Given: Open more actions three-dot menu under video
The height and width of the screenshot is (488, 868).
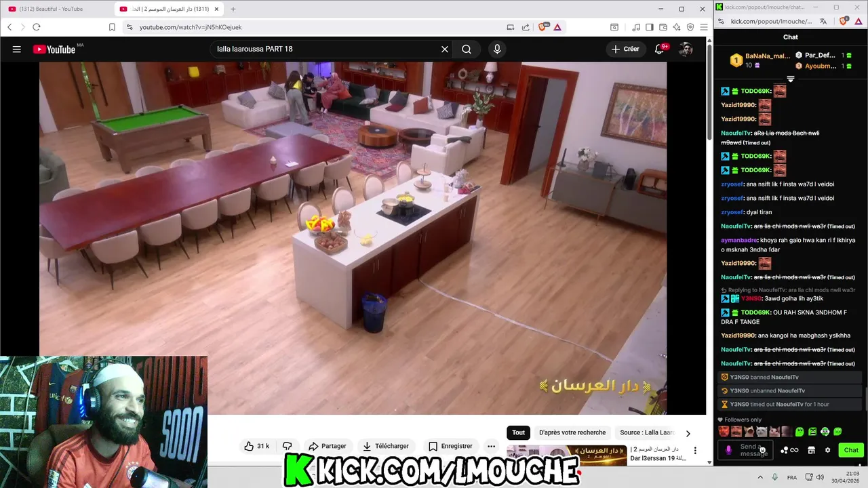Looking at the screenshot, I should [x=491, y=446].
